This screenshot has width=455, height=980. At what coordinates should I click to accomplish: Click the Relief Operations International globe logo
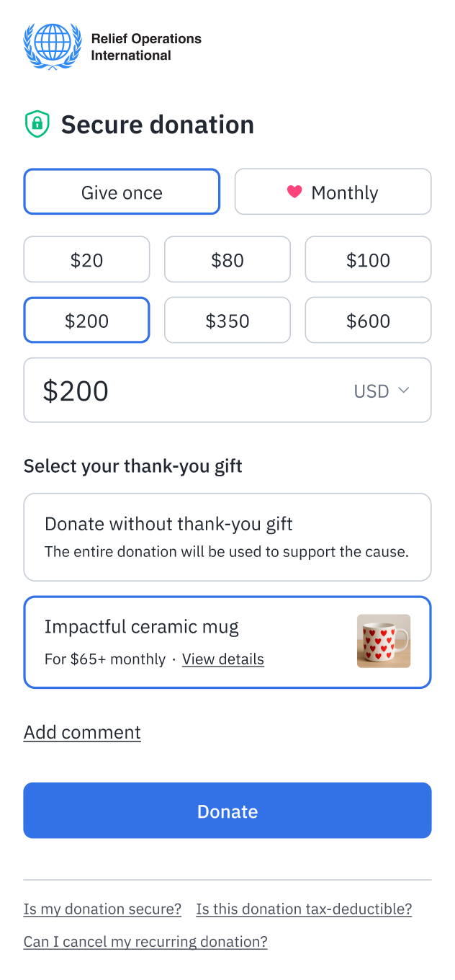[x=52, y=45]
